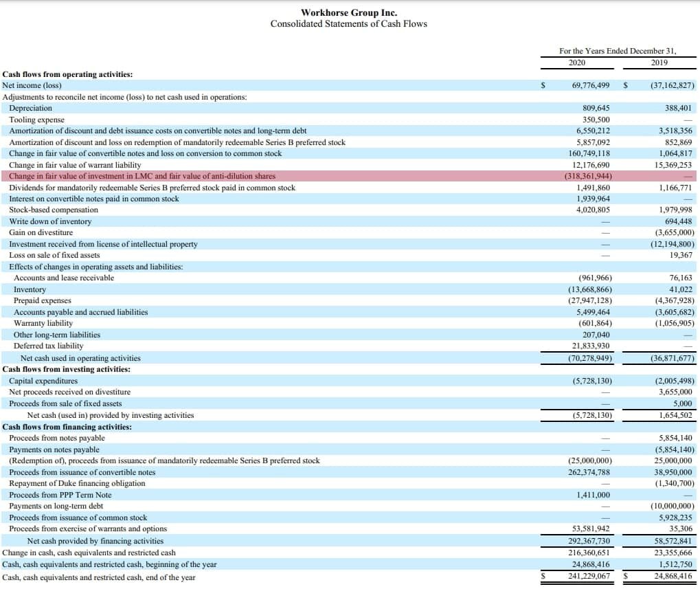Click the long-term debt payment value (10,000,000)

(673, 506)
